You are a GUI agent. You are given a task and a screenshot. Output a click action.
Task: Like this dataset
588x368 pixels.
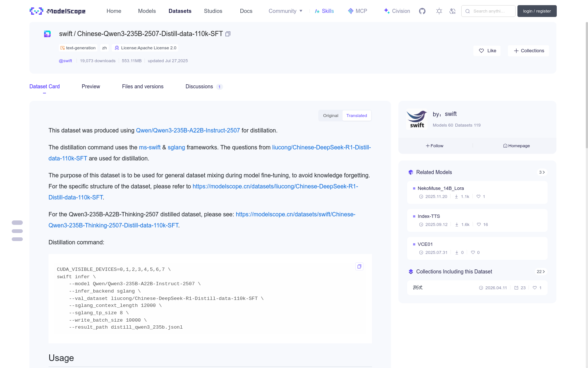(487, 51)
